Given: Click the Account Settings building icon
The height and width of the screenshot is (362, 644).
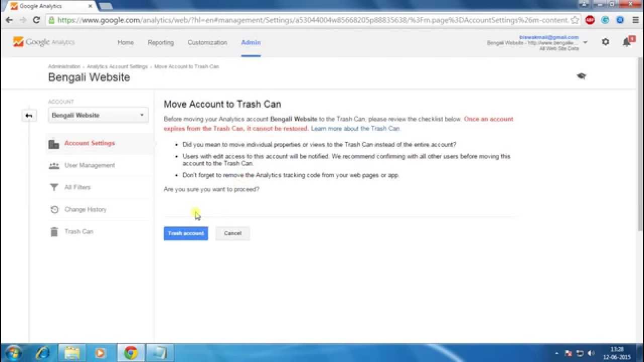Looking at the screenshot, I should pyautogui.click(x=54, y=144).
